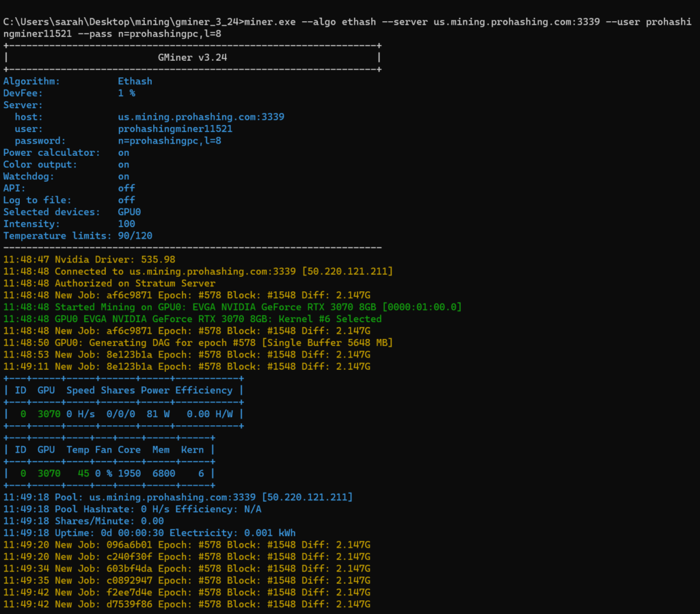
Task: Click the password value 'n=prohashingpc,l=8' in settings
Action: click(170, 141)
